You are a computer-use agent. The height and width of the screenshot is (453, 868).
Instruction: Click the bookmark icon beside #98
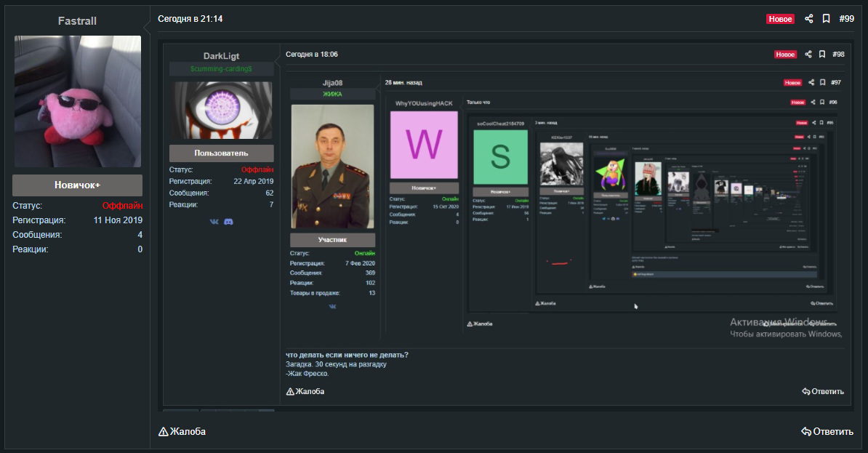coord(821,55)
